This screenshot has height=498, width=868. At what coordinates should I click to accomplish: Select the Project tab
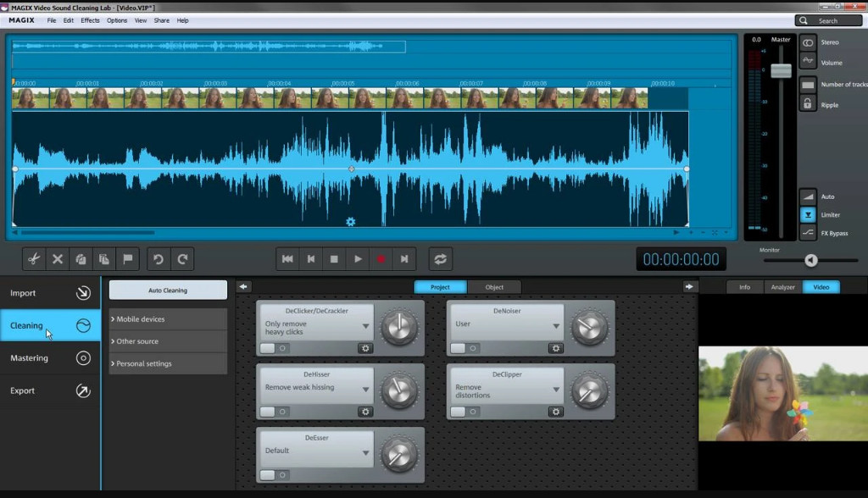click(440, 287)
